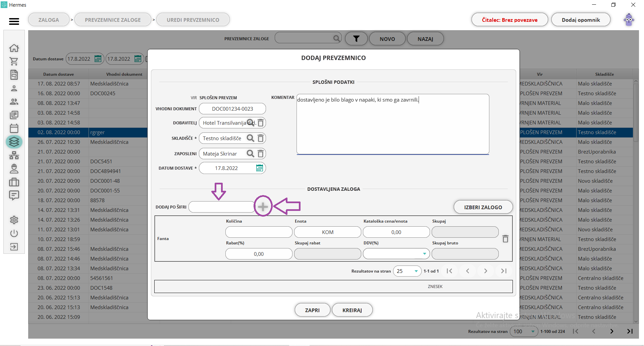Open the hamburger main menu
Screen dimensions: 644x346
tap(14, 21)
